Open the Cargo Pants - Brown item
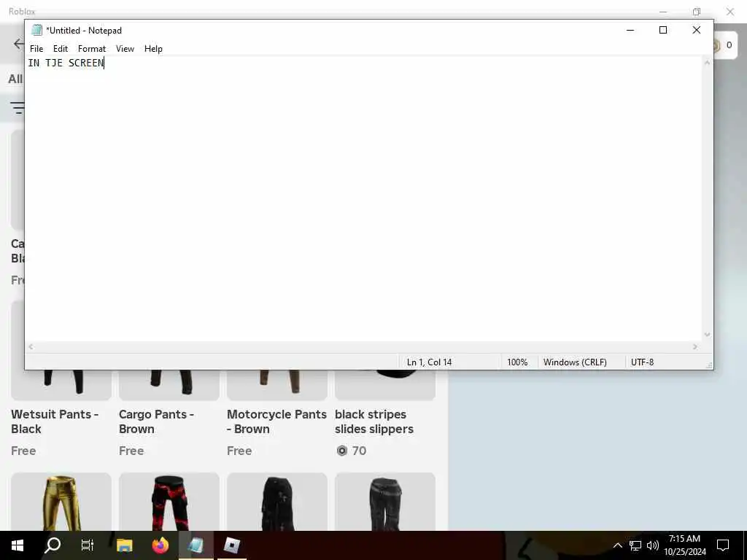Image resolution: width=747 pixels, height=560 pixels. (x=156, y=421)
